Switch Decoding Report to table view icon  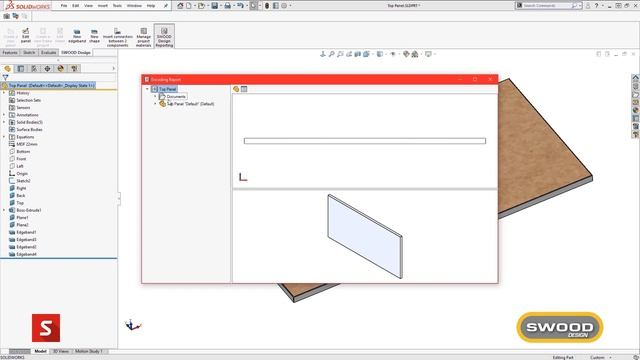[x=244, y=89]
